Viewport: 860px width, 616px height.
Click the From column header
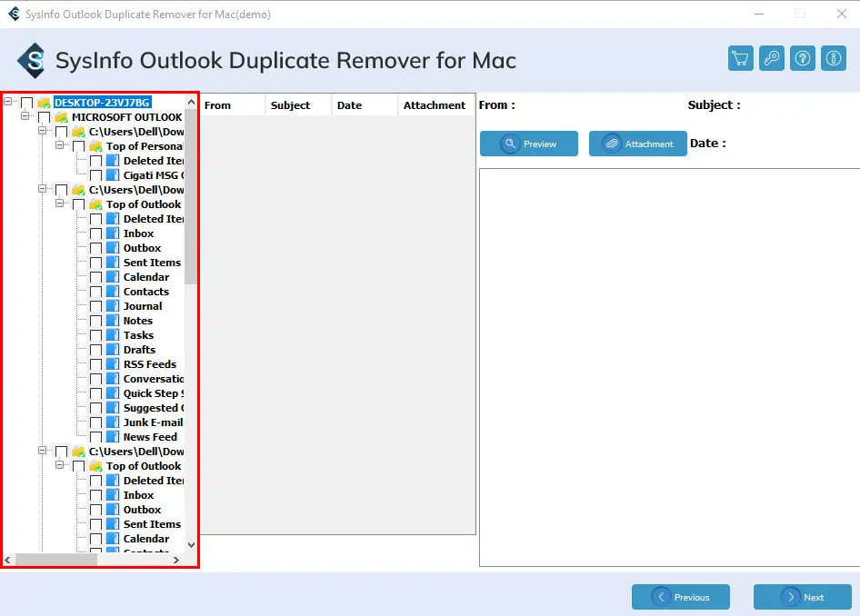(232, 105)
